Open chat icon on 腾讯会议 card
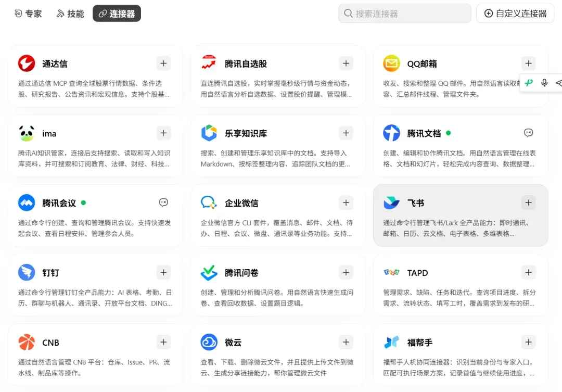 coord(163,203)
